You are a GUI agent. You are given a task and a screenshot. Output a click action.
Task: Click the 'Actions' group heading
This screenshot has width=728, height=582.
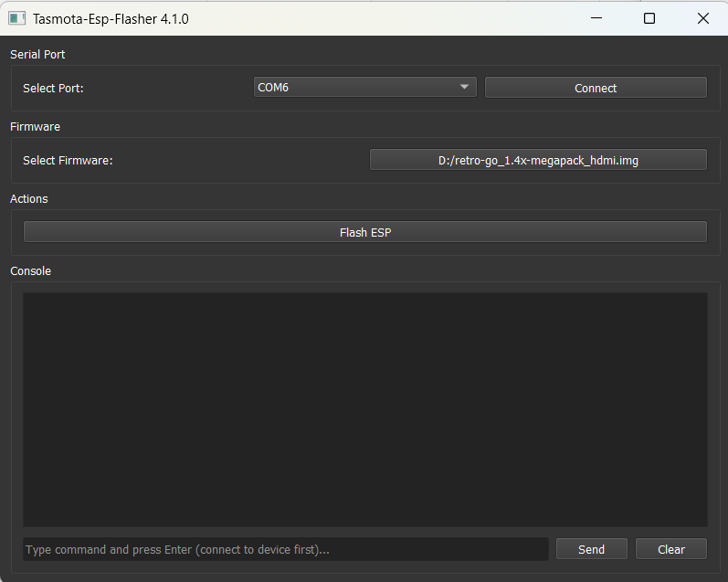click(x=29, y=199)
